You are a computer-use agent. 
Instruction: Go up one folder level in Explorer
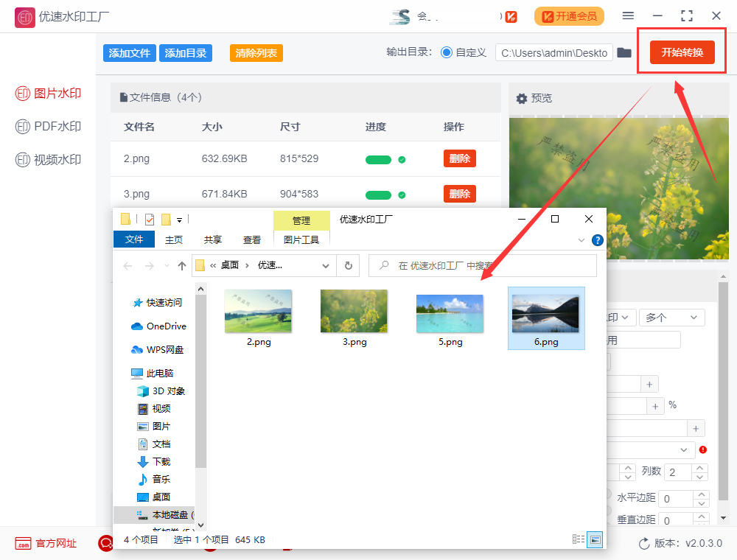pyautogui.click(x=181, y=265)
